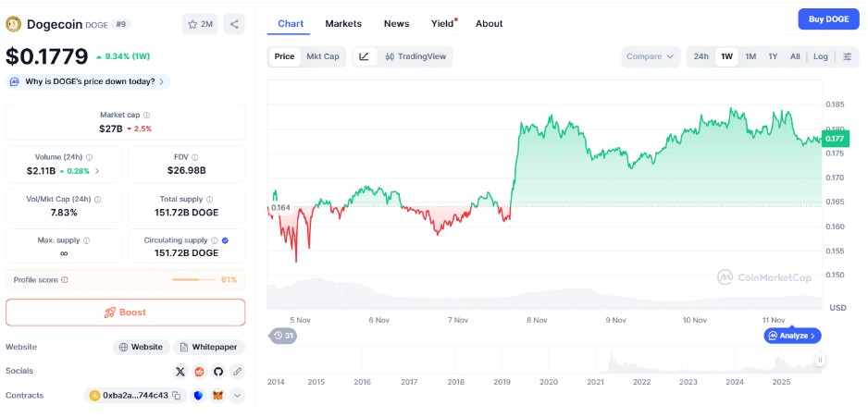Open chart settings icon beside Log
Viewport: 868px width, 417px height.
pyautogui.click(x=847, y=56)
